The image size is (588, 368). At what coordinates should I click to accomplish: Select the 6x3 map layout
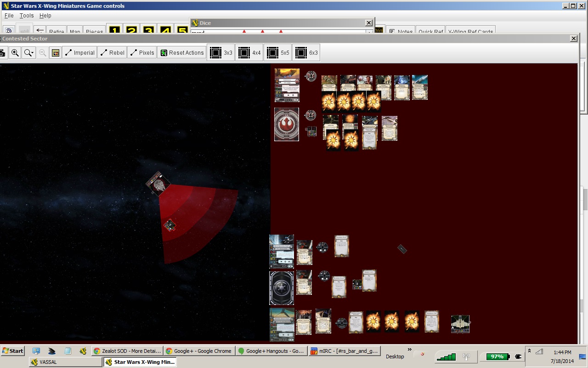[x=306, y=53]
